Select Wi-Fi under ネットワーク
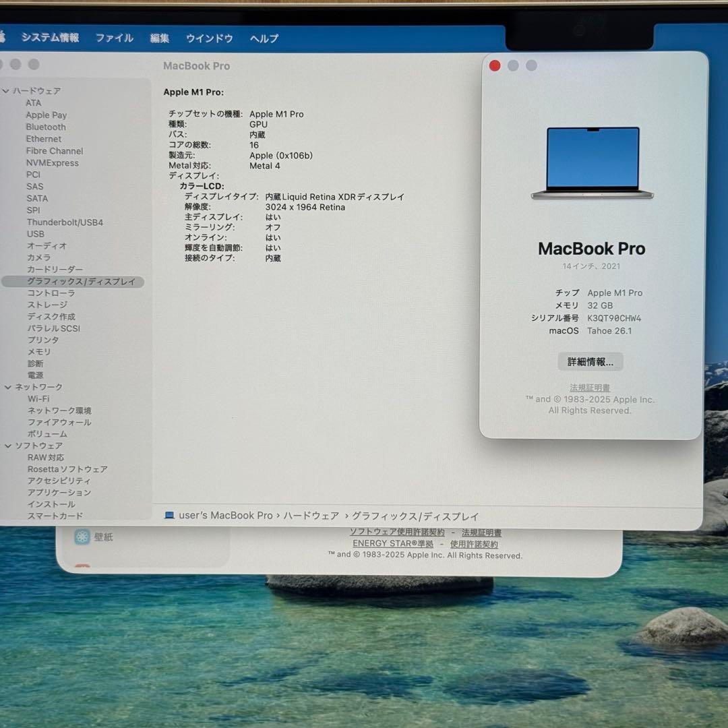 pos(38,398)
